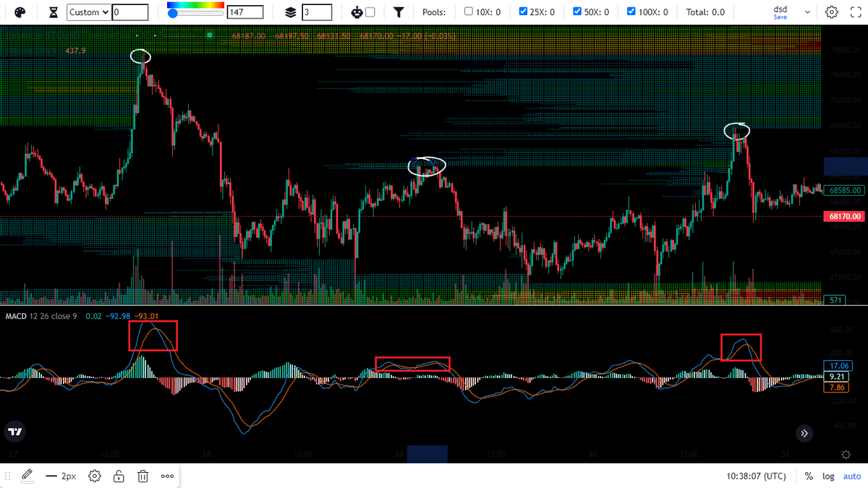This screenshot has width=868, height=488.
Task: Select the filter funnel tool
Action: 399,12
